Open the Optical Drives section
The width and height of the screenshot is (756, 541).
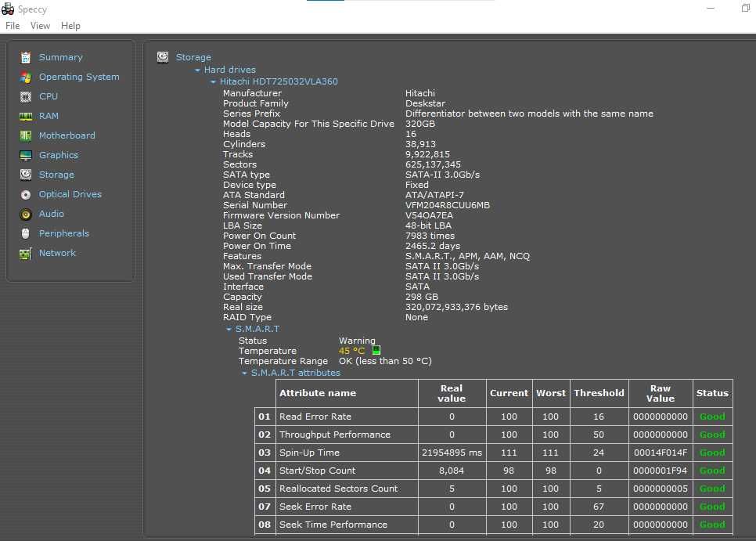[70, 194]
